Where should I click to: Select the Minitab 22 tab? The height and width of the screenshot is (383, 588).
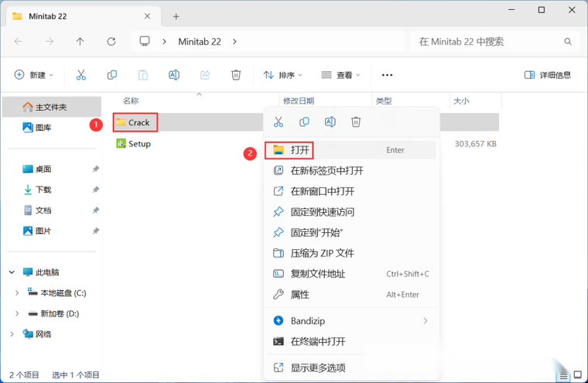coord(84,16)
